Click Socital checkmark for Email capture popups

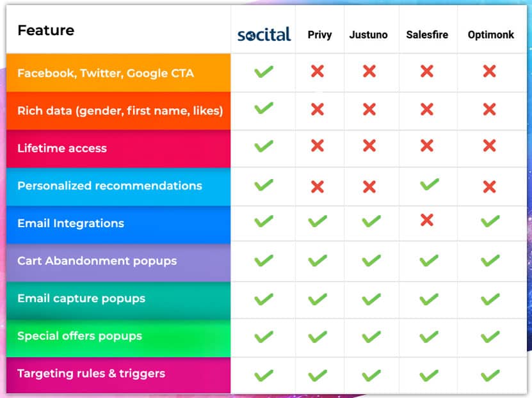click(x=263, y=299)
